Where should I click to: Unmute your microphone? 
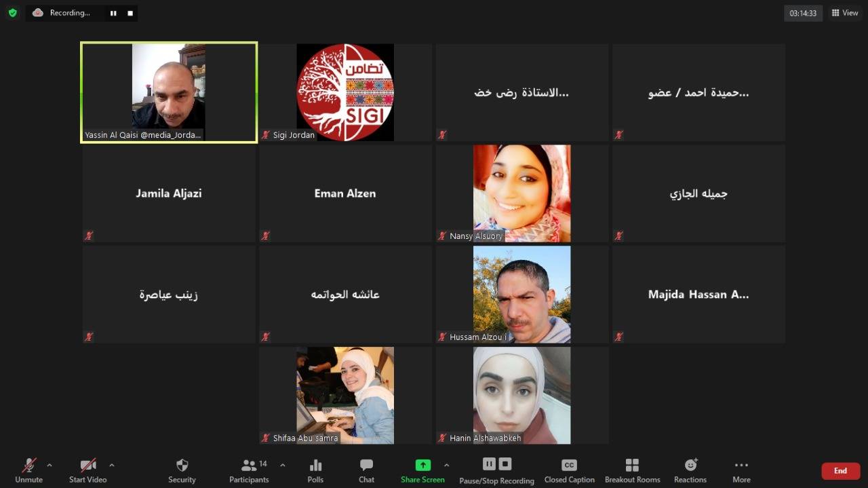pyautogui.click(x=27, y=468)
